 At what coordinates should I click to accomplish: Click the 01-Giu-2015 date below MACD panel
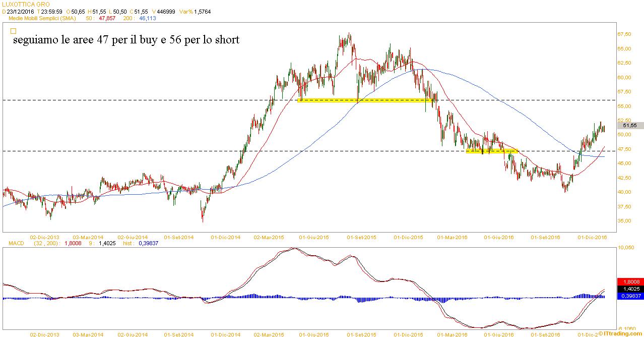point(315,334)
